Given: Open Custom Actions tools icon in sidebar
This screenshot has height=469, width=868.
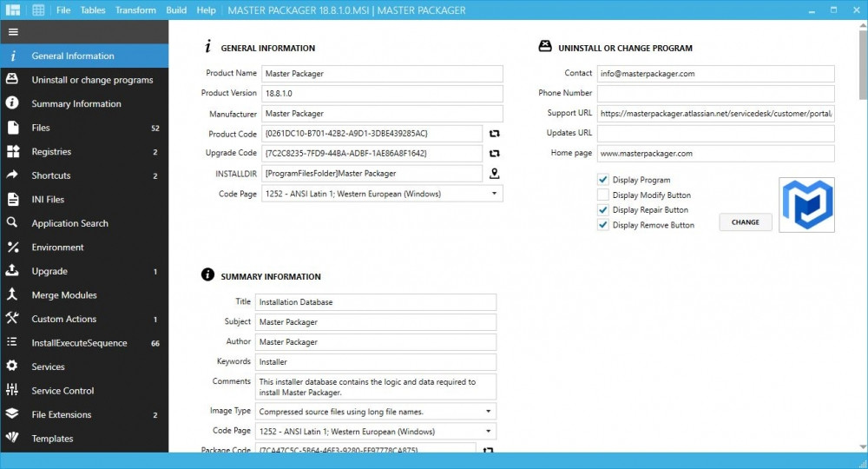Looking at the screenshot, I should [x=12, y=319].
